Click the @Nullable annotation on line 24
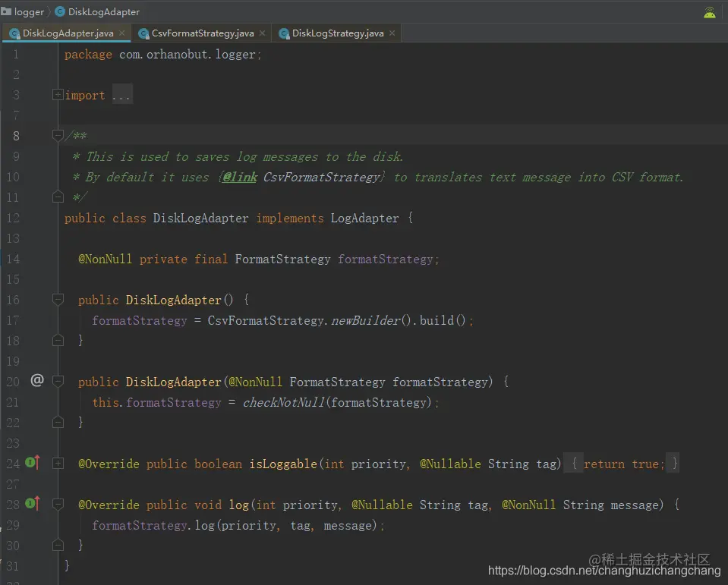The image size is (728, 585). point(450,464)
